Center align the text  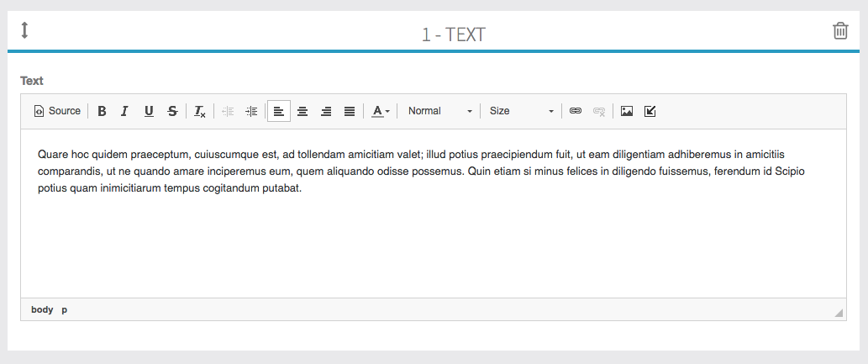(302, 111)
